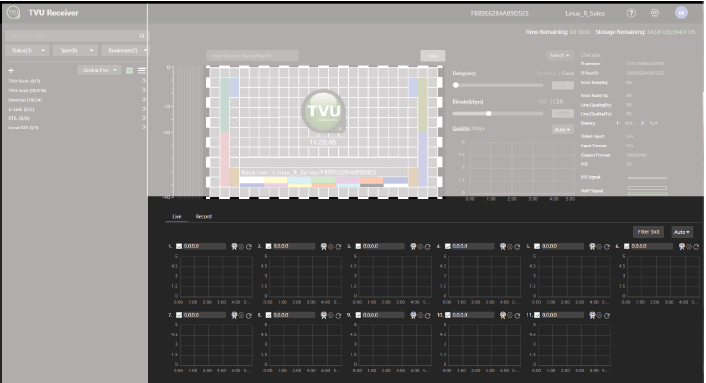This screenshot has height=383, width=706.
Task: Click the refresh icon for slot 9
Action: tap(428, 315)
